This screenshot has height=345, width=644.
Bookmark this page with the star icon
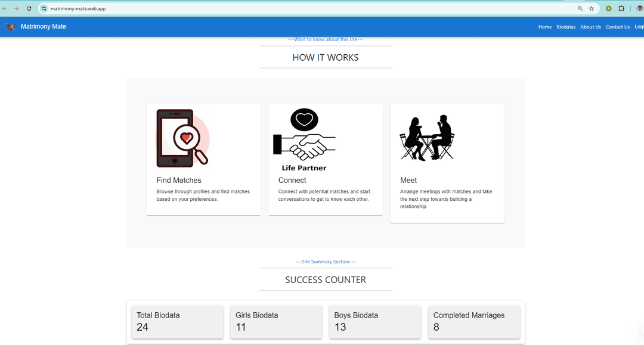click(x=592, y=8)
